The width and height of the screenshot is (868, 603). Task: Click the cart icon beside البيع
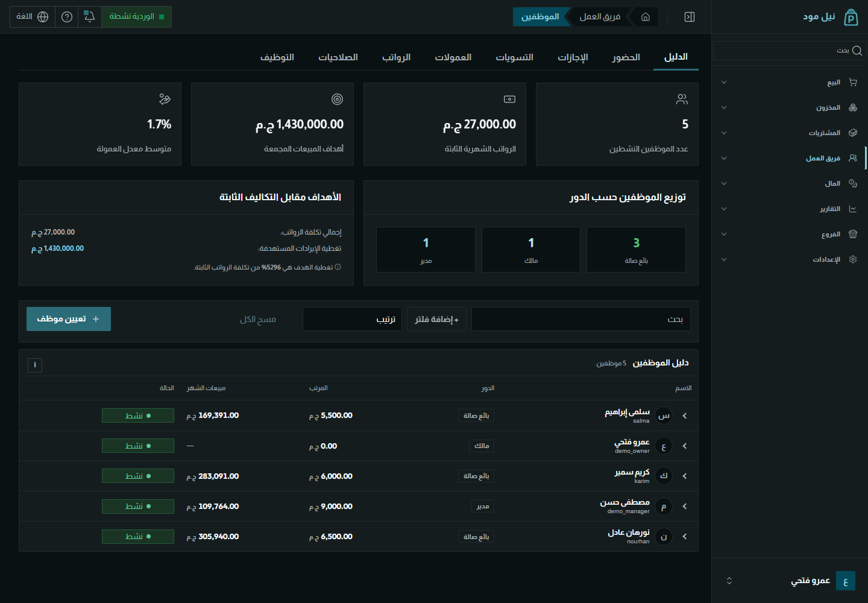[x=853, y=82]
